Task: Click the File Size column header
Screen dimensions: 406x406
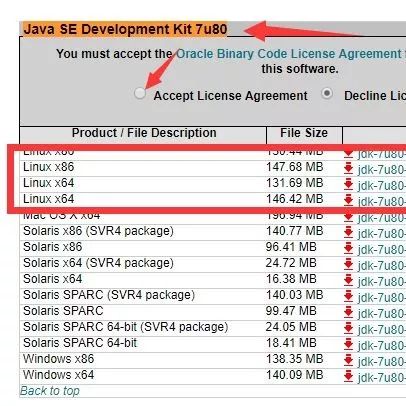Action: click(x=304, y=133)
